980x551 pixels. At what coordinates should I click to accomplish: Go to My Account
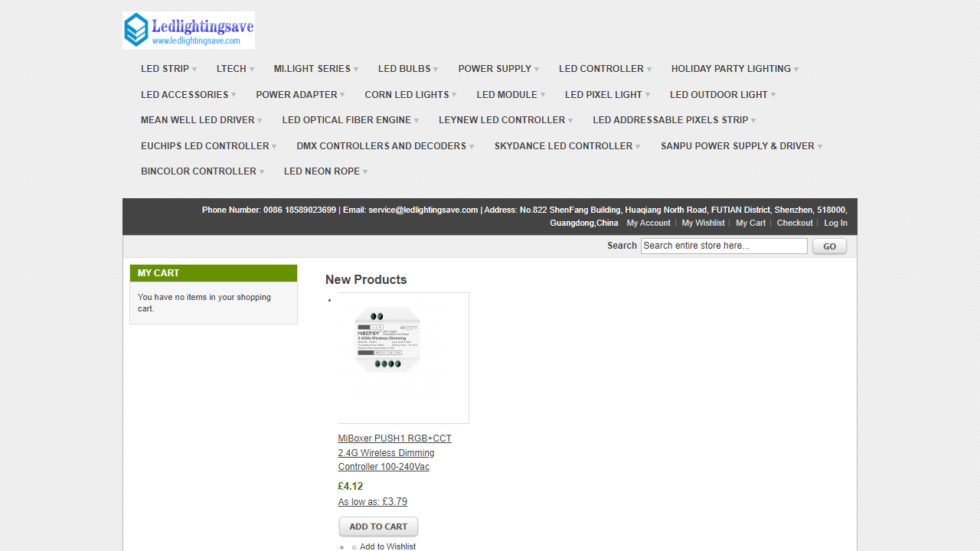tap(648, 223)
